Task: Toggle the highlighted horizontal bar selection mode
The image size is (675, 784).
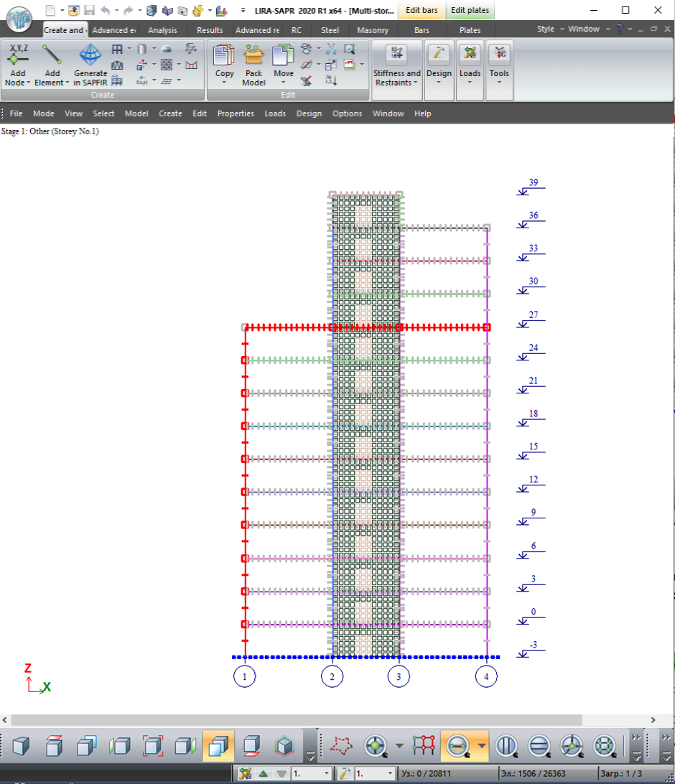Action: click(x=456, y=747)
